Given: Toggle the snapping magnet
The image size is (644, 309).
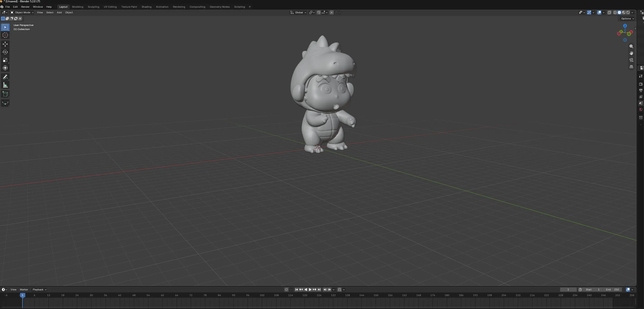Looking at the screenshot, I should click(318, 12).
